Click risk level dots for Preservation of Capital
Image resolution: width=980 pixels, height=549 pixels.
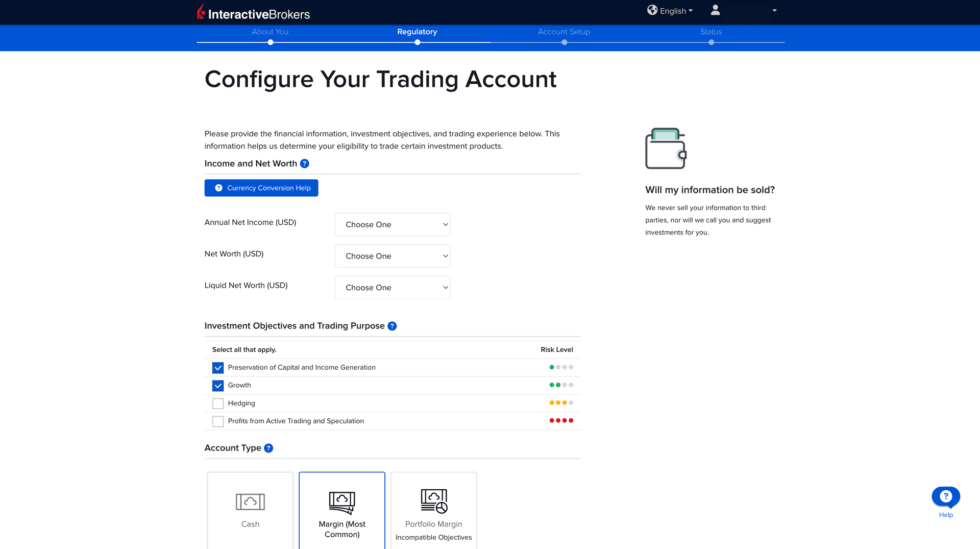[x=561, y=367]
